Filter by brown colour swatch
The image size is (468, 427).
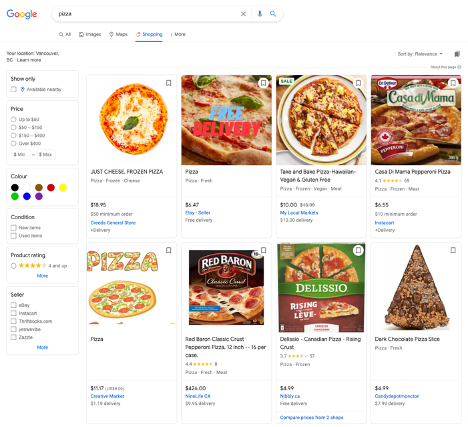click(x=39, y=188)
